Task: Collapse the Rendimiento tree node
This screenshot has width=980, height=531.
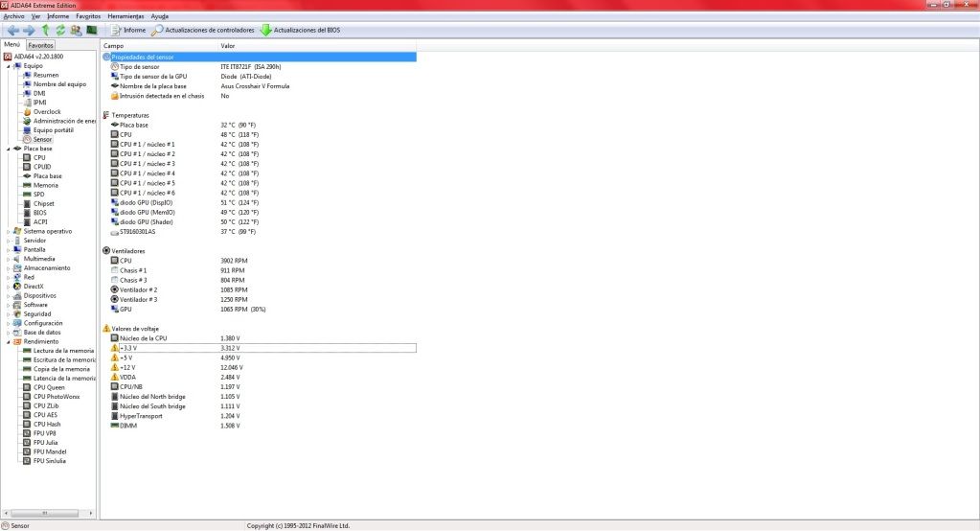Action: click(x=8, y=342)
